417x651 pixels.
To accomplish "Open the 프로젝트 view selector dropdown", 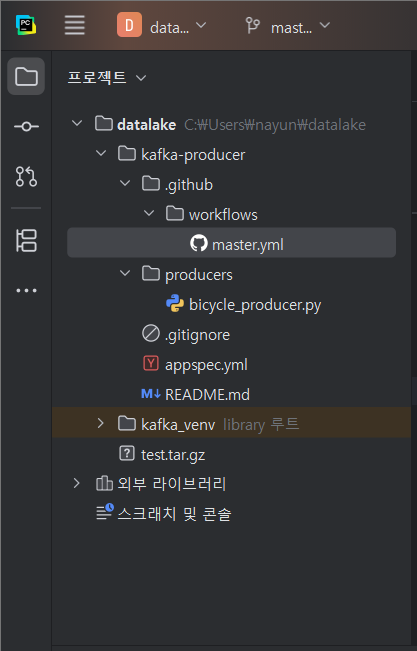I will click(x=107, y=78).
